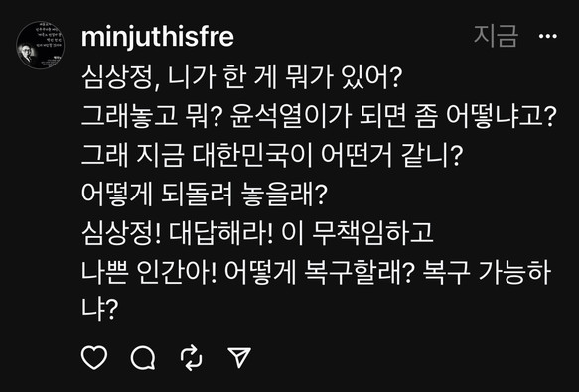Select the first line starting 심상정, 니가

pos(241,77)
